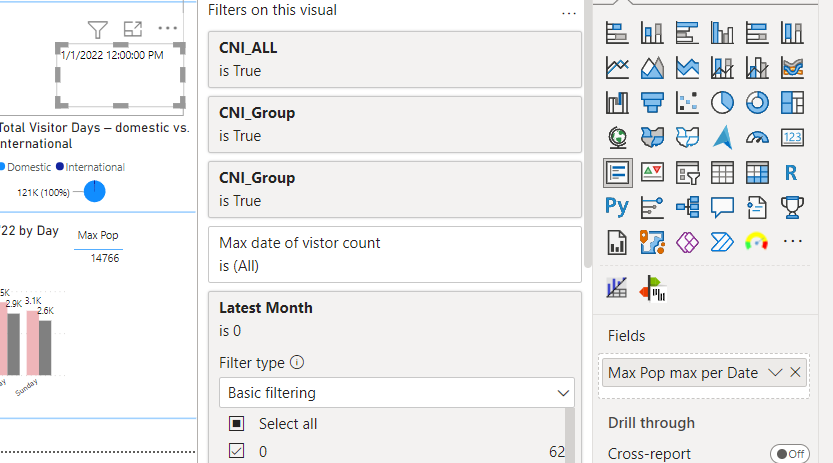Image resolution: width=833 pixels, height=463 pixels.
Task: Click the filter icon on the visual header
Action: point(98,30)
